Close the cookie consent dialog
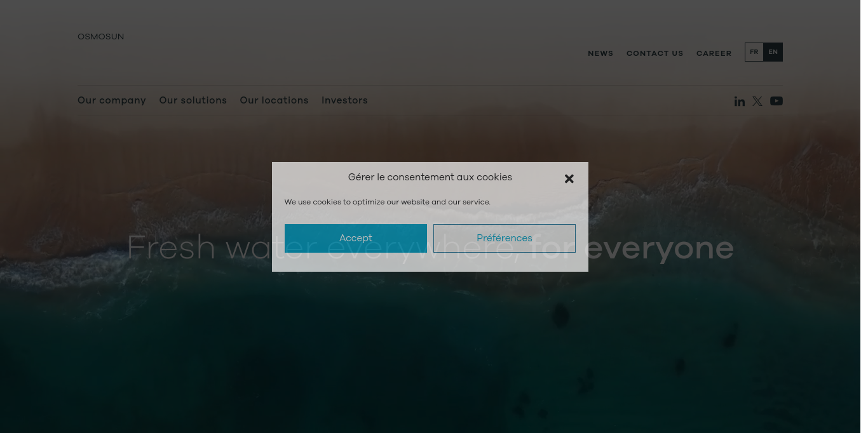Screen dimensions: 868x433 point(569,179)
